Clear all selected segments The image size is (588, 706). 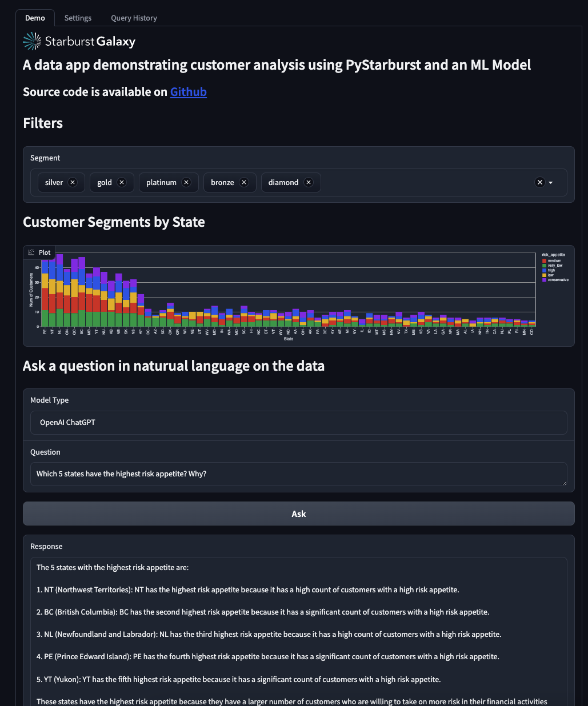539,182
